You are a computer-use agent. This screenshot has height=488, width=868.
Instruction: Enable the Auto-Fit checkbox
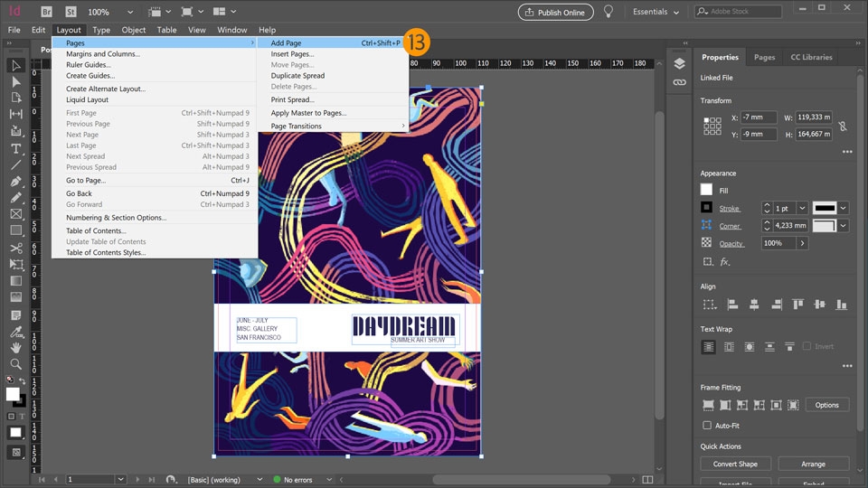pyautogui.click(x=707, y=425)
